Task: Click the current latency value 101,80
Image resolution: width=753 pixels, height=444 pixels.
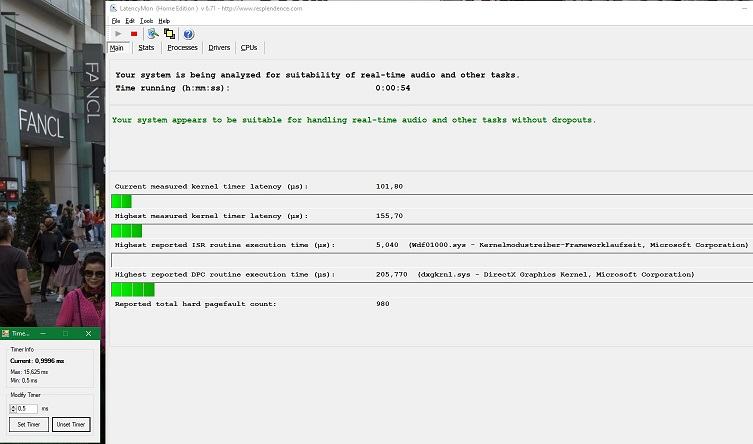Action: click(x=389, y=186)
